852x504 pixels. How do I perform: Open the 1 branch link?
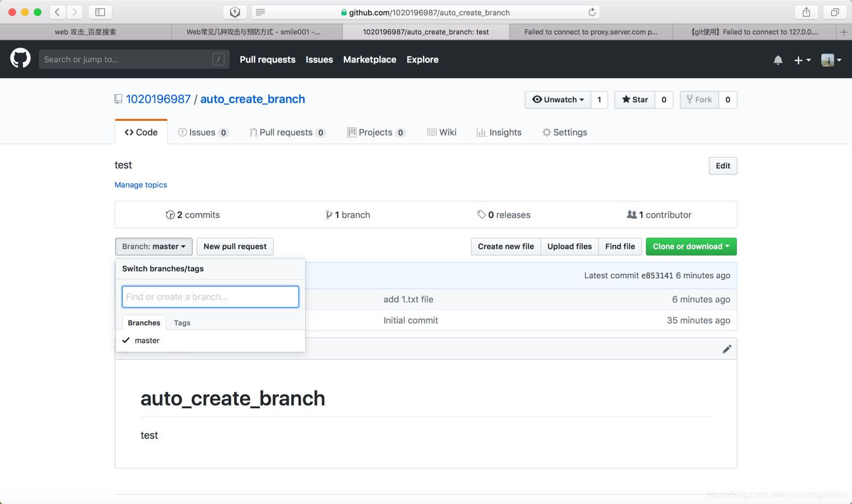tap(348, 214)
